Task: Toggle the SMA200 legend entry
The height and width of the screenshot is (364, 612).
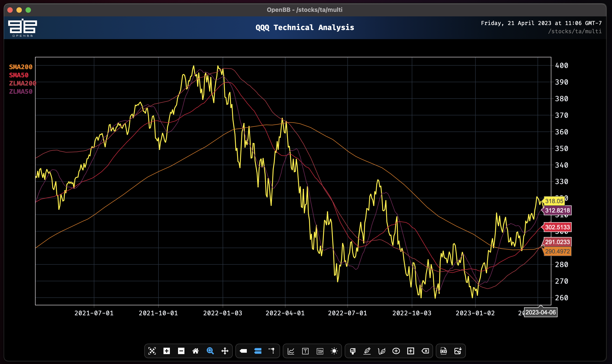Action: [x=21, y=67]
